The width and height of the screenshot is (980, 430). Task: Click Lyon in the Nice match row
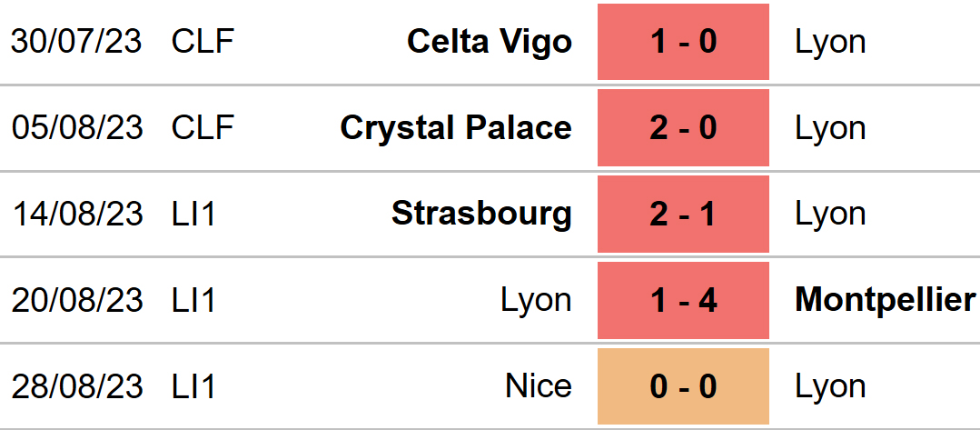click(x=830, y=386)
